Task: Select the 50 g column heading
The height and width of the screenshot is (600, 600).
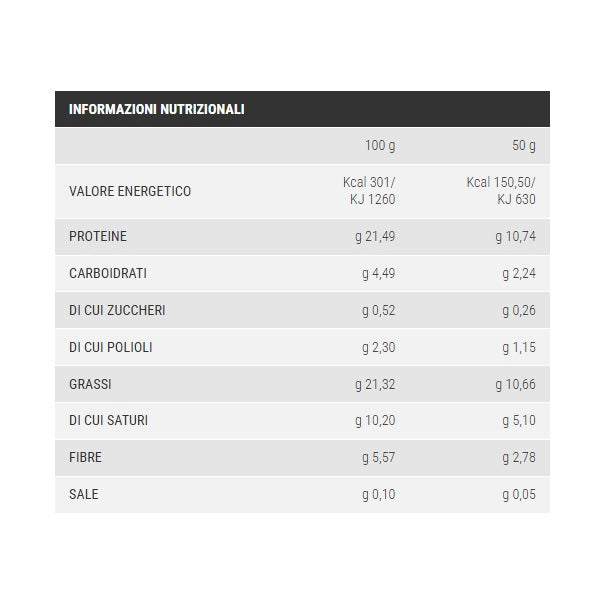Action: coord(524,146)
